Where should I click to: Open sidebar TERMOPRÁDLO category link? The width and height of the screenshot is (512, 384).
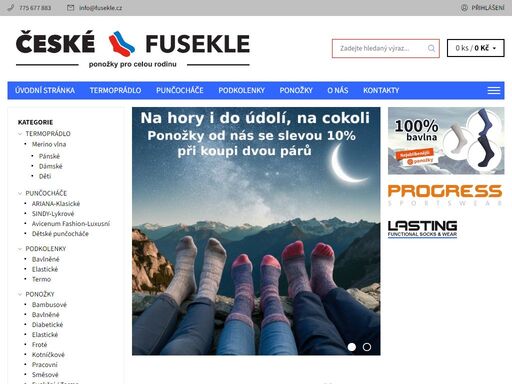(x=48, y=134)
